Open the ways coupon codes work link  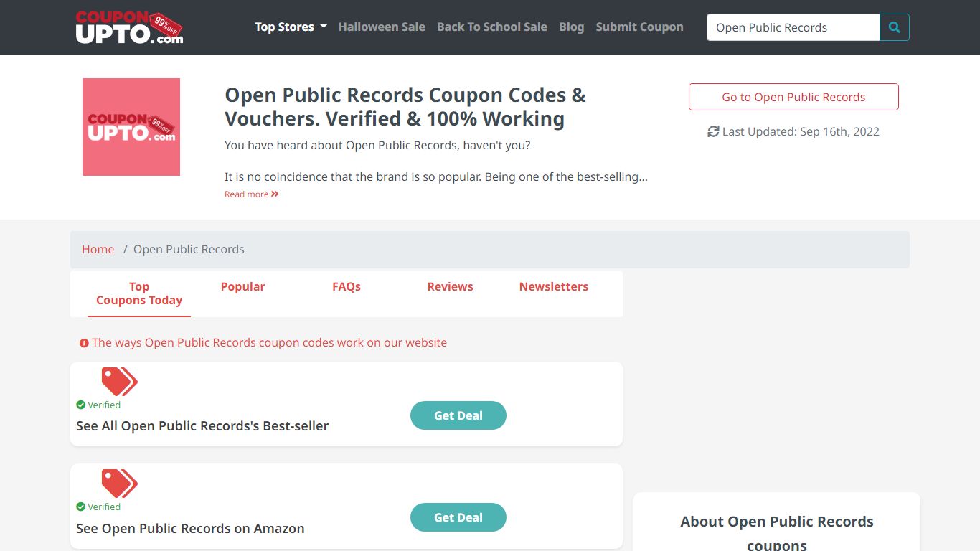coord(269,343)
